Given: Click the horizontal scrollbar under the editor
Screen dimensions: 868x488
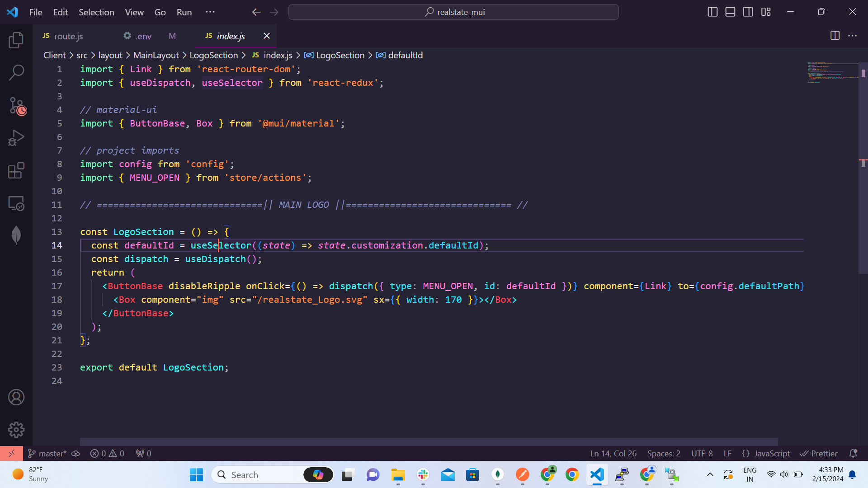Looking at the screenshot, I should coord(429,441).
